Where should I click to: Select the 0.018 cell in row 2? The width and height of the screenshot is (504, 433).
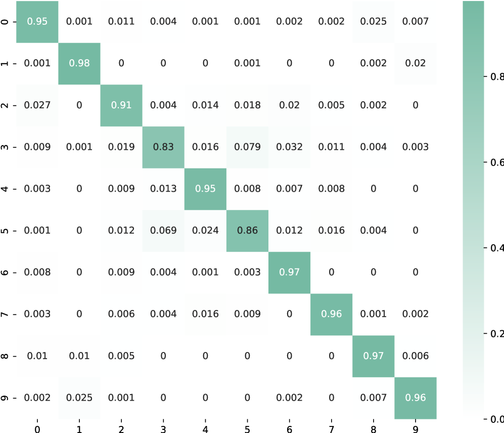click(247, 105)
